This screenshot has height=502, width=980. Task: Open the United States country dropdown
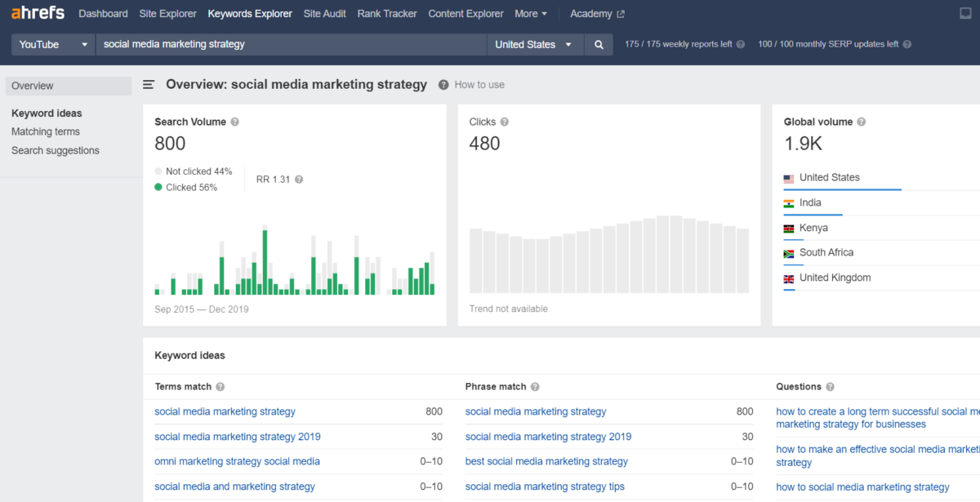[x=534, y=45]
